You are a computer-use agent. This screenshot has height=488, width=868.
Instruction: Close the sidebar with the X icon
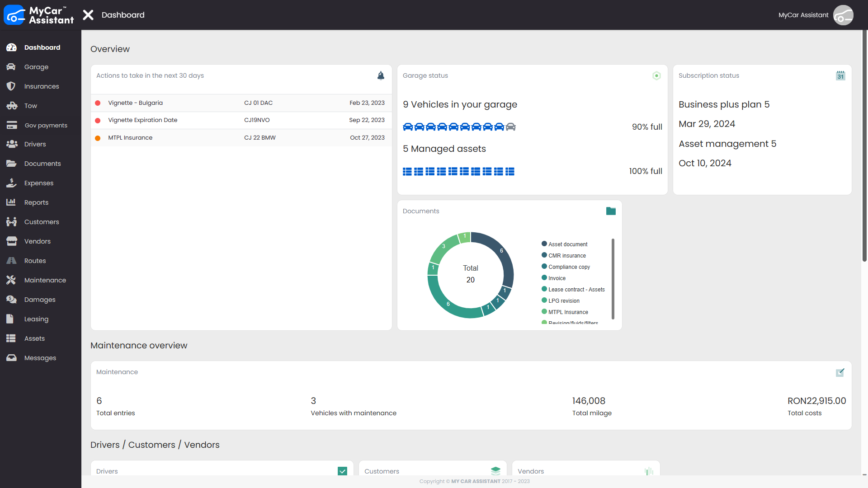coord(88,15)
